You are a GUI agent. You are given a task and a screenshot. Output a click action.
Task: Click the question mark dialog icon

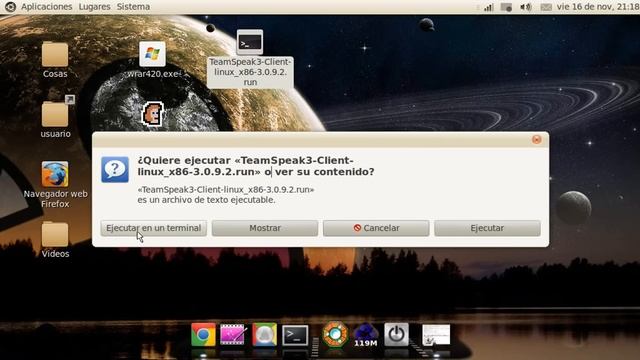115,169
